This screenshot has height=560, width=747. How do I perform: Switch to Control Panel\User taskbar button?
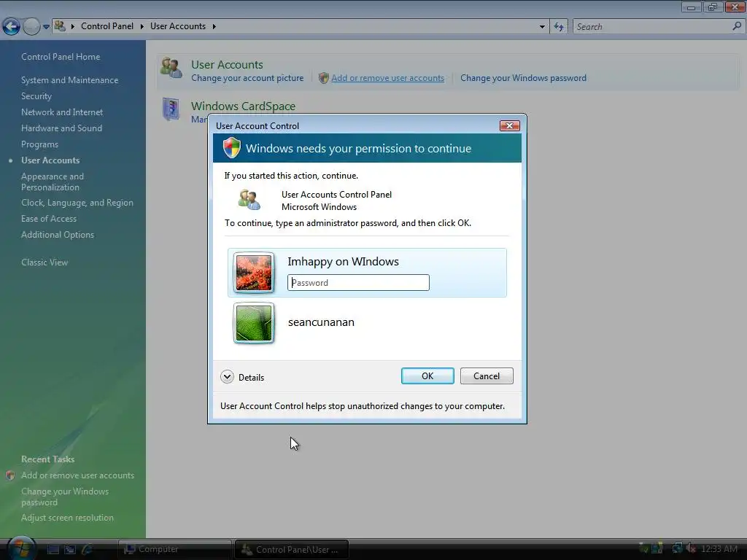(x=292, y=550)
